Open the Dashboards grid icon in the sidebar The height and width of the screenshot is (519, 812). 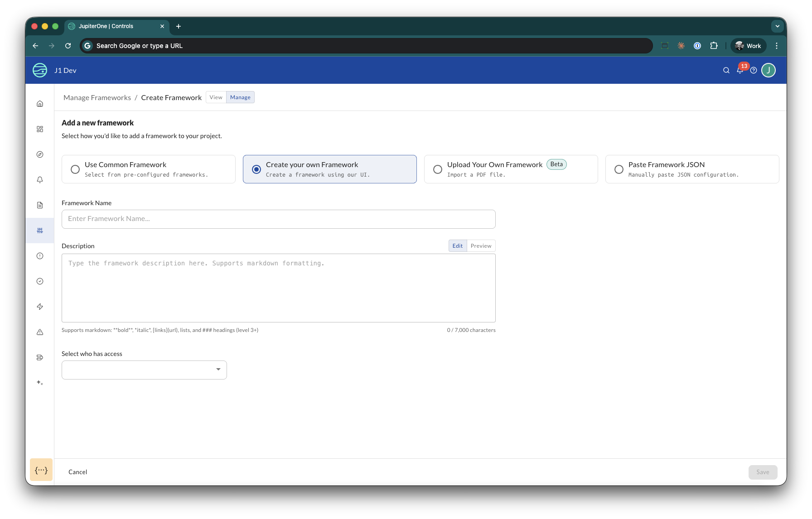(x=40, y=129)
